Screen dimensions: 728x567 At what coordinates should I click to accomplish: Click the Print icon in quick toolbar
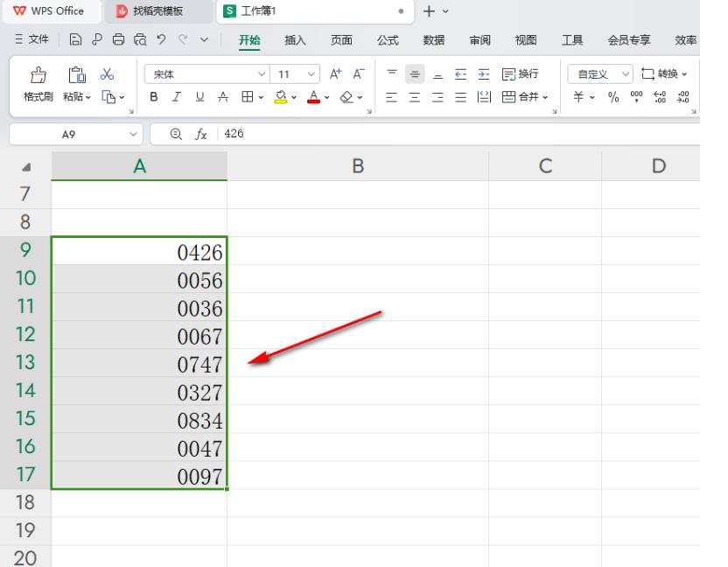tap(118, 39)
